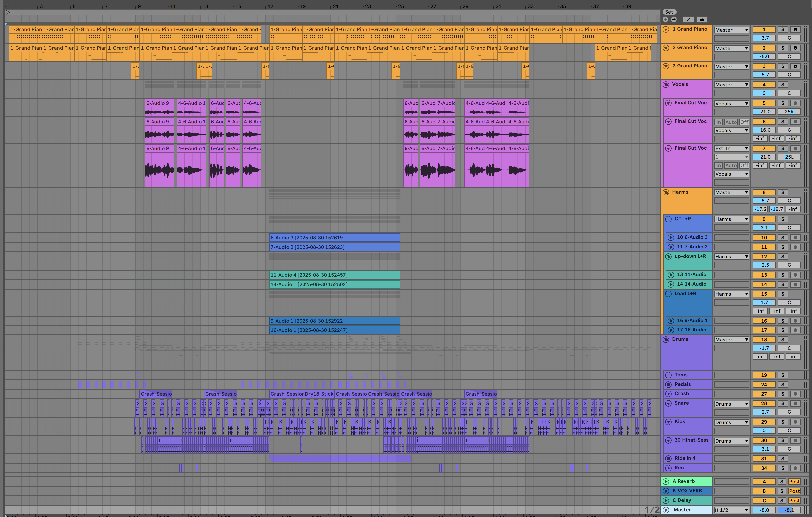Click the Set locator button
The height and width of the screenshot is (517, 812).
point(669,12)
